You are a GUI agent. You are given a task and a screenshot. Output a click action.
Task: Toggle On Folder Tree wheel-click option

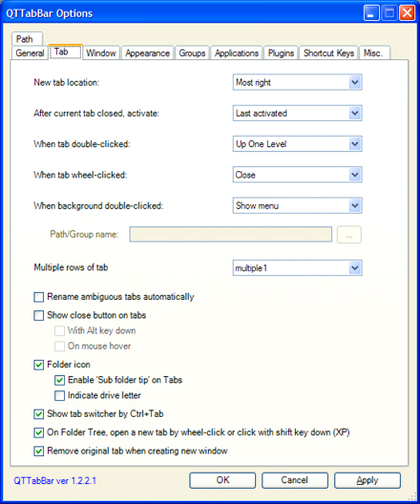39,433
